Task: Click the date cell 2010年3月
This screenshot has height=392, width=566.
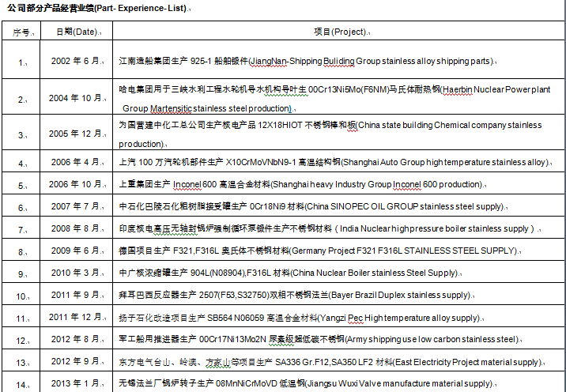Action: [x=76, y=273]
